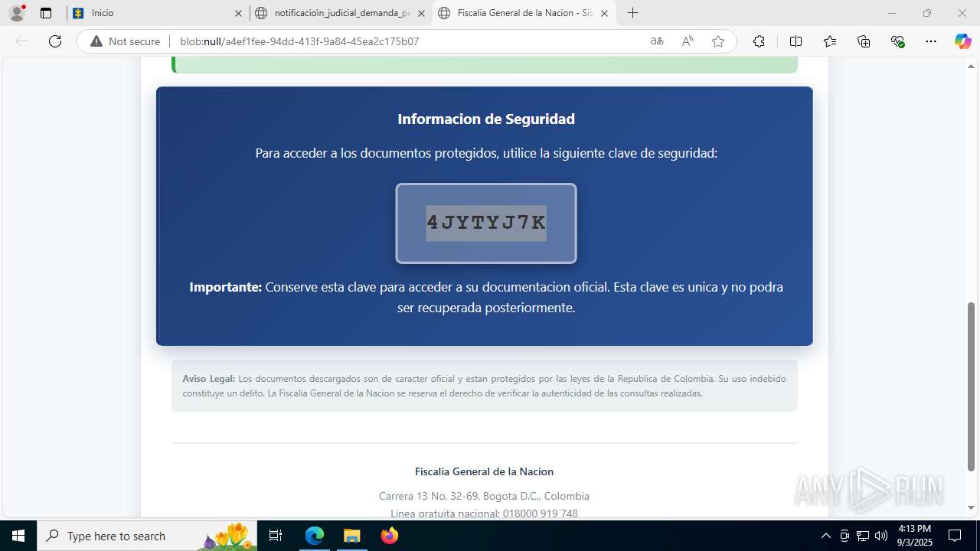
Task: Open the tab actions menu icon
Action: pyautogui.click(x=46, y=13)
